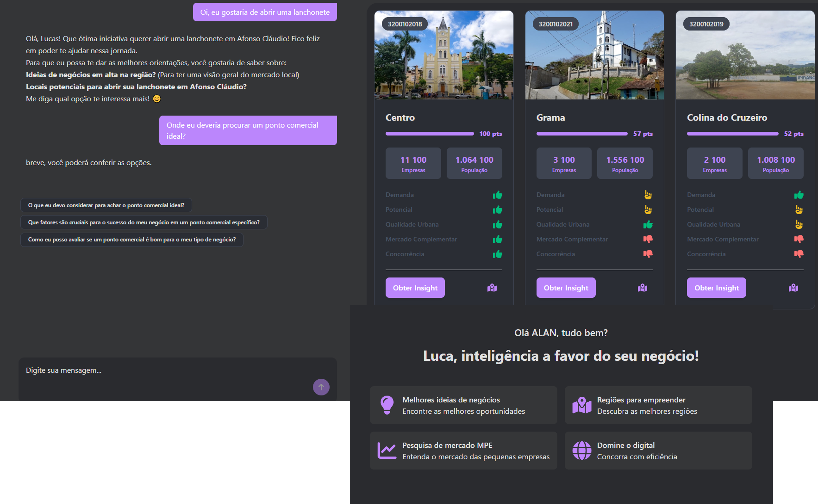Click Centro's Demanda thumbs-up icon
818x504 pixels.
pyautogui.click(x=497, y=195)
